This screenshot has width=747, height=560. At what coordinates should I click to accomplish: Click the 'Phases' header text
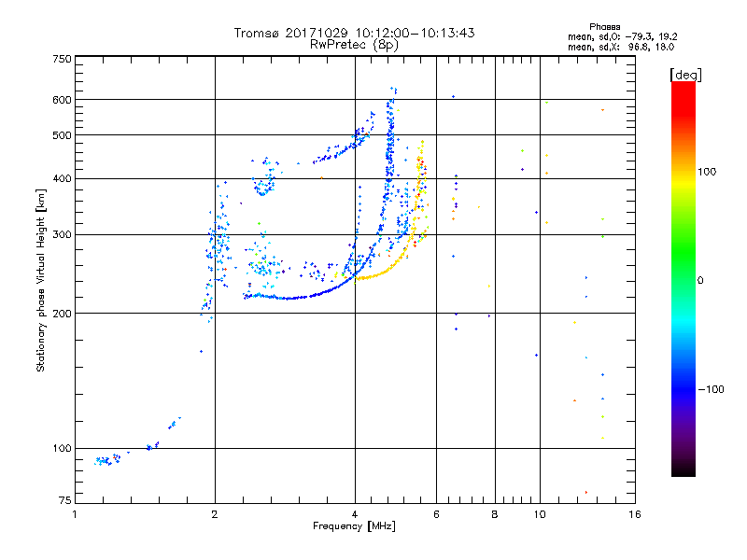pyautogui.click(x=604, y=27)
